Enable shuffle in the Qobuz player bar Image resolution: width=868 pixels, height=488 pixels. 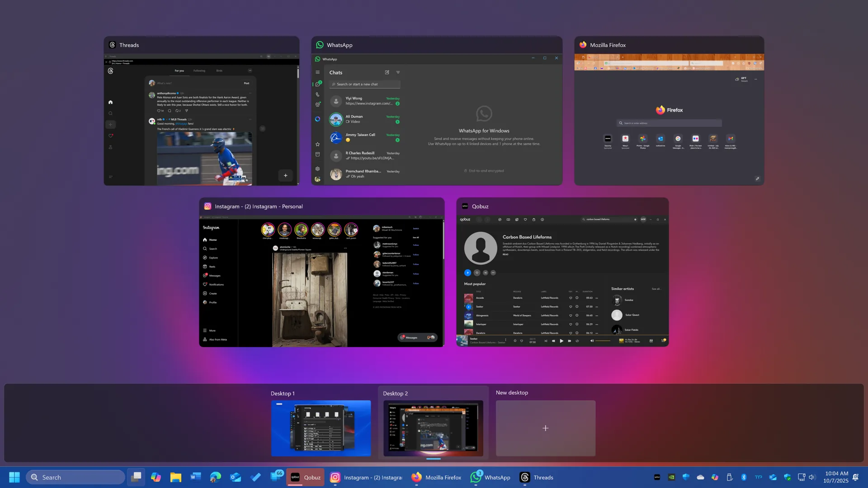pos(546,341)
